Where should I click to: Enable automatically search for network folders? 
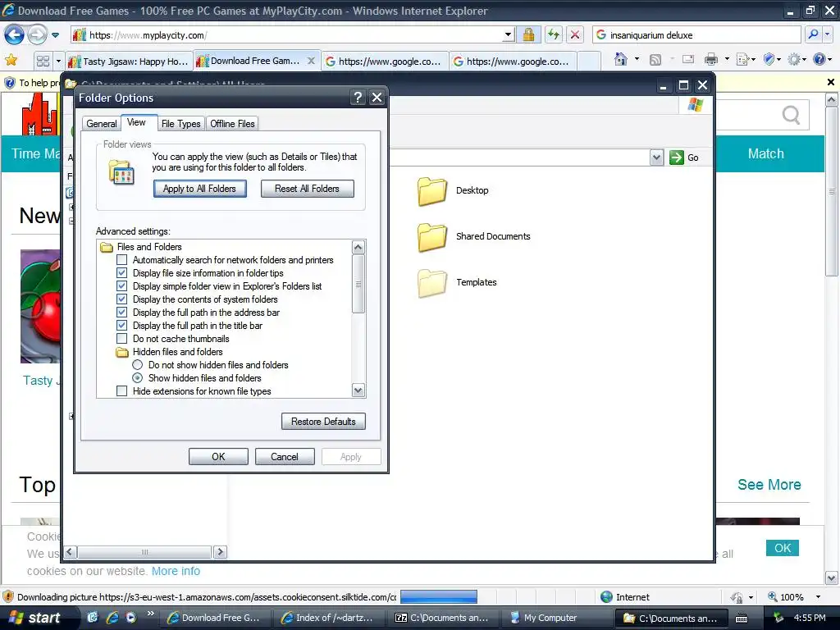click(121, 260)
